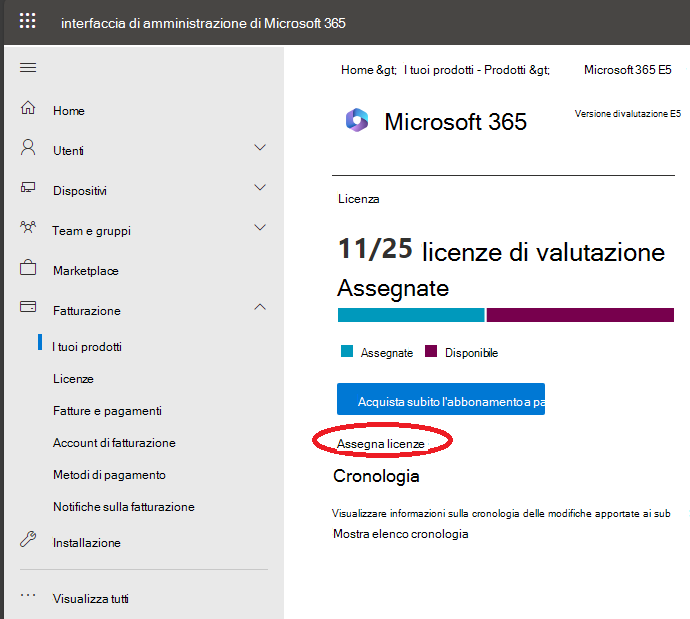Expand the Dispositivi menu chevron

pos(260,187)
